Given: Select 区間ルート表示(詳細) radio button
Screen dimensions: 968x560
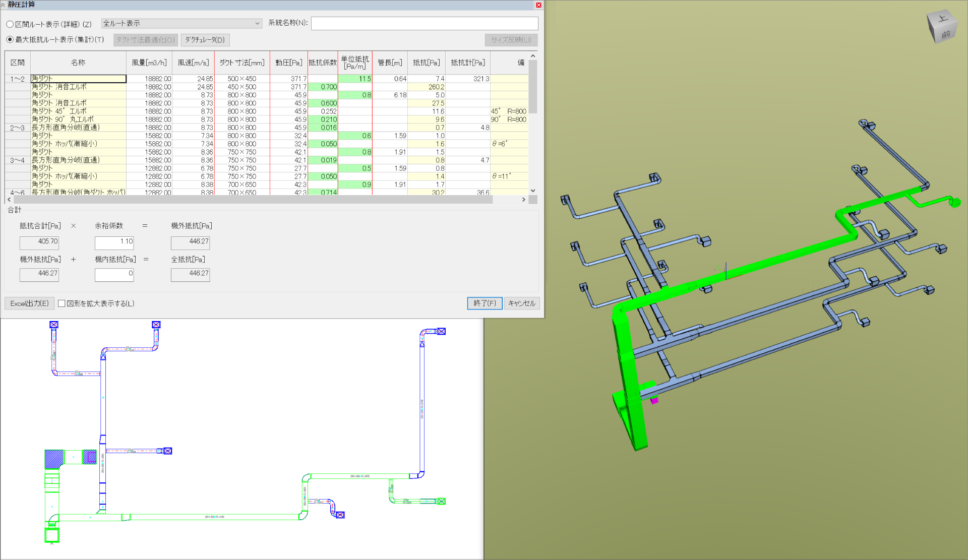Looking at the screenshot, I should coord(10,24).
